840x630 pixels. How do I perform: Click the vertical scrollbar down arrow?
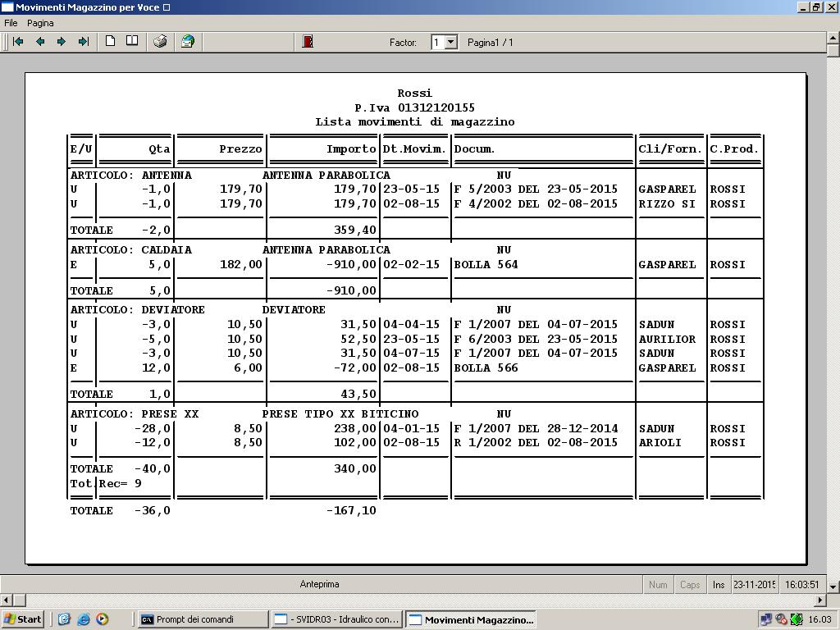click(x=833, y=587)
